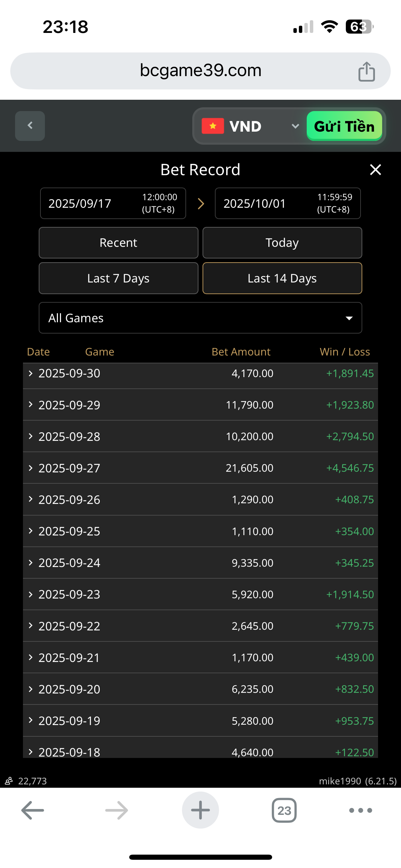The height and width of the screenshot is (868, 401).
Task: Tap the back chevron in site header
Action: (30, 125)
